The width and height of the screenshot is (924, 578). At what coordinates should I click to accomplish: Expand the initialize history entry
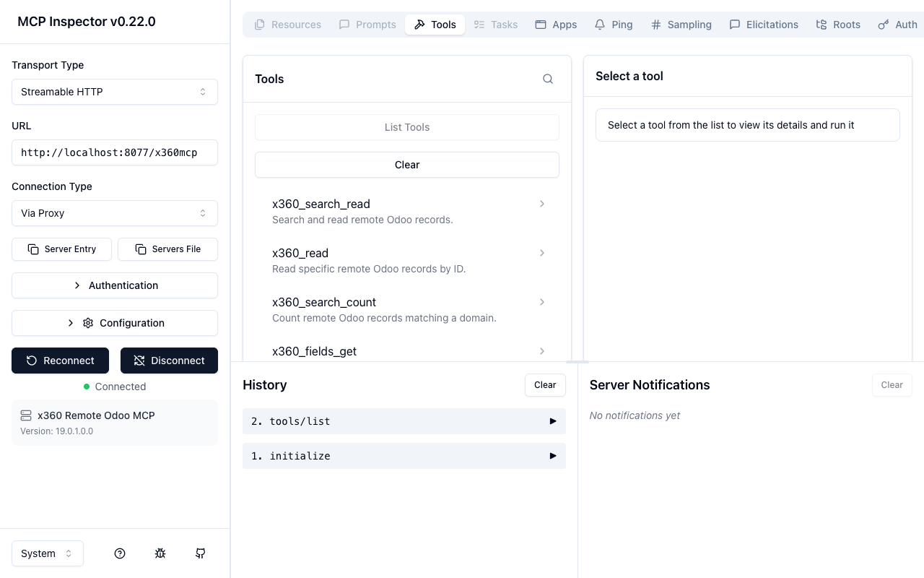point(404,456)
